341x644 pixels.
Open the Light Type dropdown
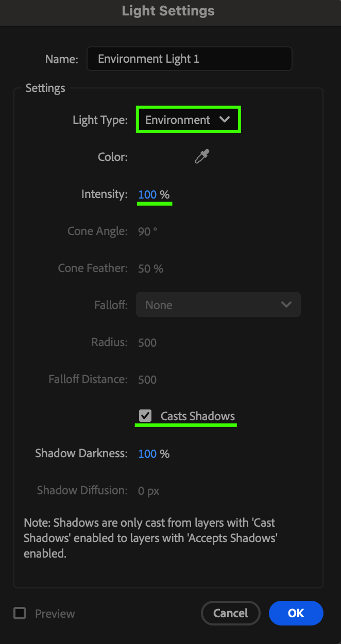[x=188, y=120]
